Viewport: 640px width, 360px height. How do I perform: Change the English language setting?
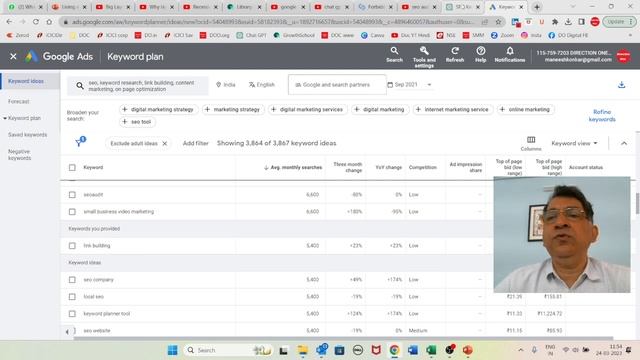point(262,85)
